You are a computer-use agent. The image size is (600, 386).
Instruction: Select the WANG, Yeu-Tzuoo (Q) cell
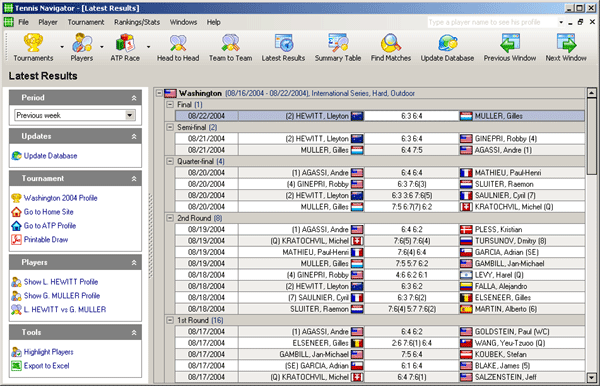click(522, 343)
